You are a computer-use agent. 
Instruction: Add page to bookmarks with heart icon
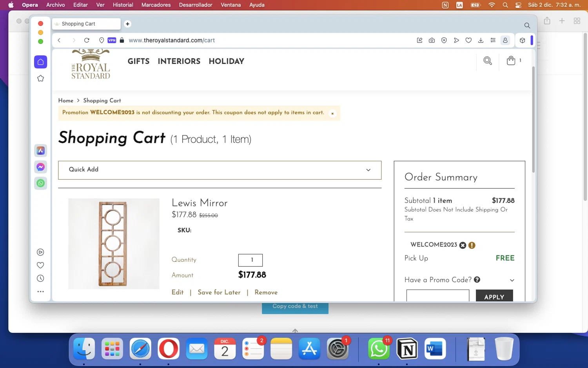(x=468, y=40)
